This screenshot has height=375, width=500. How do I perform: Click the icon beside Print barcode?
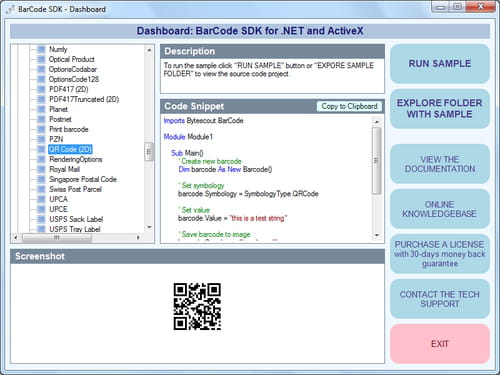[x=41, y=129]
